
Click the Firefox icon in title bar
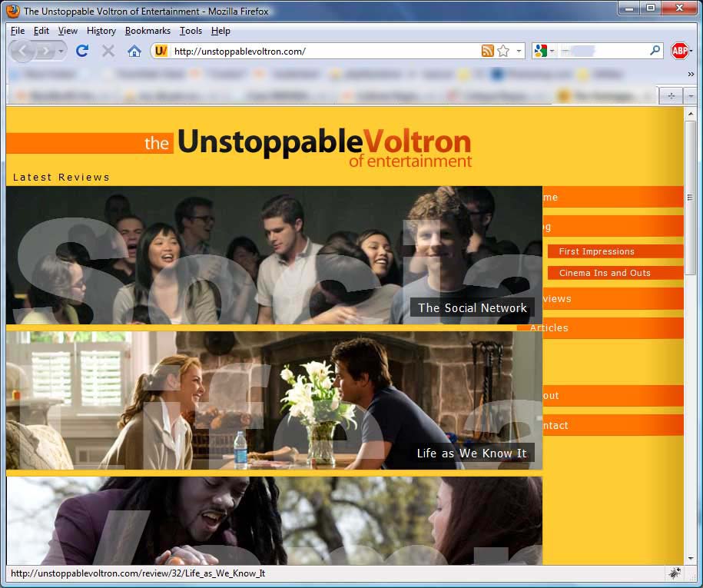13,11
